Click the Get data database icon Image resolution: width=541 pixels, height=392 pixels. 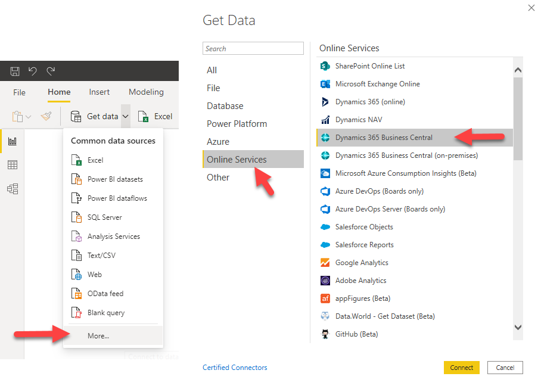click(x=76, y=117)
